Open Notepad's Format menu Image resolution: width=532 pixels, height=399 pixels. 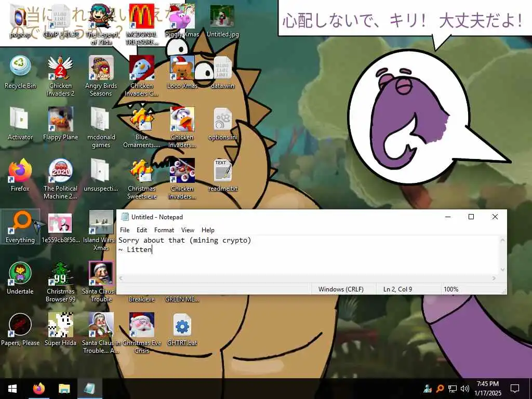click(164, 230)
